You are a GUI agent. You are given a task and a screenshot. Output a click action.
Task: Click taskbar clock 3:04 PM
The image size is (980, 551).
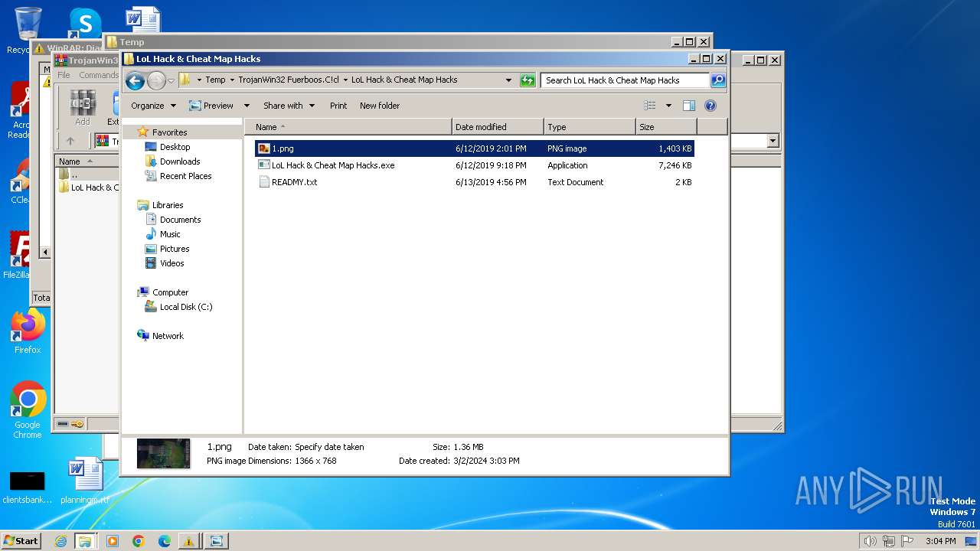click(940, 541)
